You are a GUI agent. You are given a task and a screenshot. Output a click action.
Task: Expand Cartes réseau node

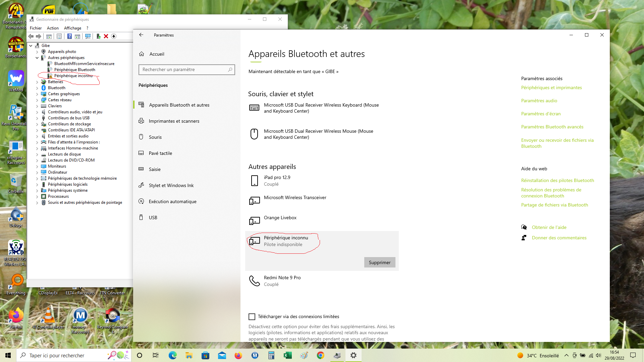pos(37,100)
